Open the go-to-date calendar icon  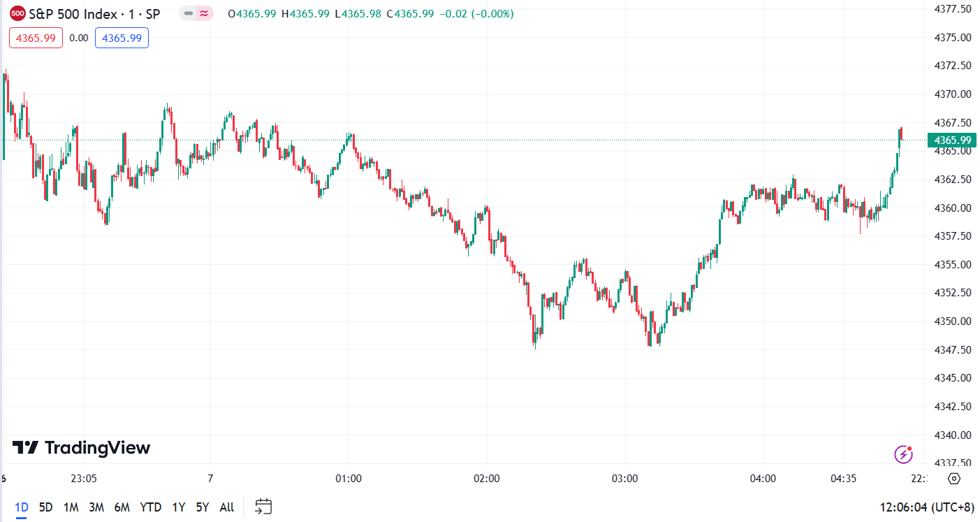coord(264,507)
